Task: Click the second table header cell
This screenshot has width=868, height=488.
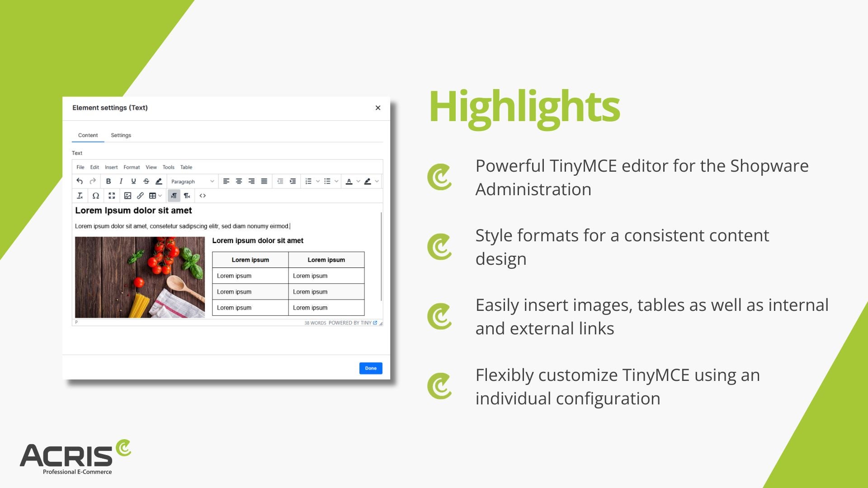Action: (x=326, y=260)
